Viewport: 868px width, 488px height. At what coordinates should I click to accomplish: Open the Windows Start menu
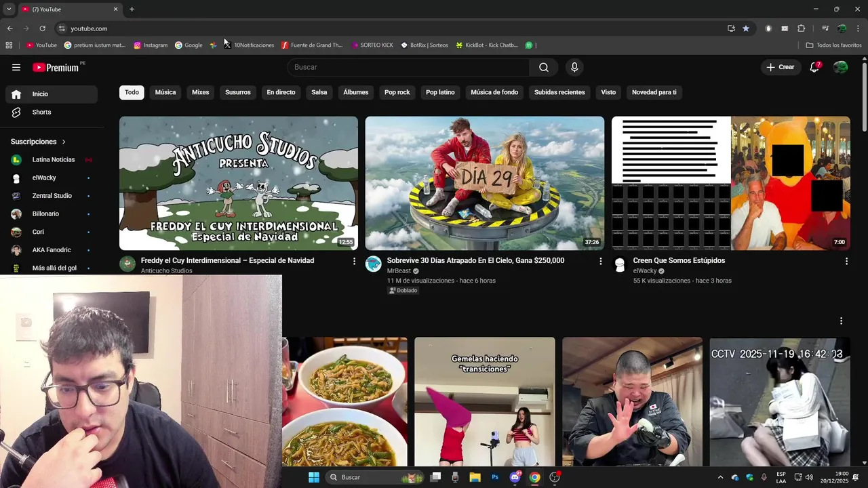click(x=314, y=477)
